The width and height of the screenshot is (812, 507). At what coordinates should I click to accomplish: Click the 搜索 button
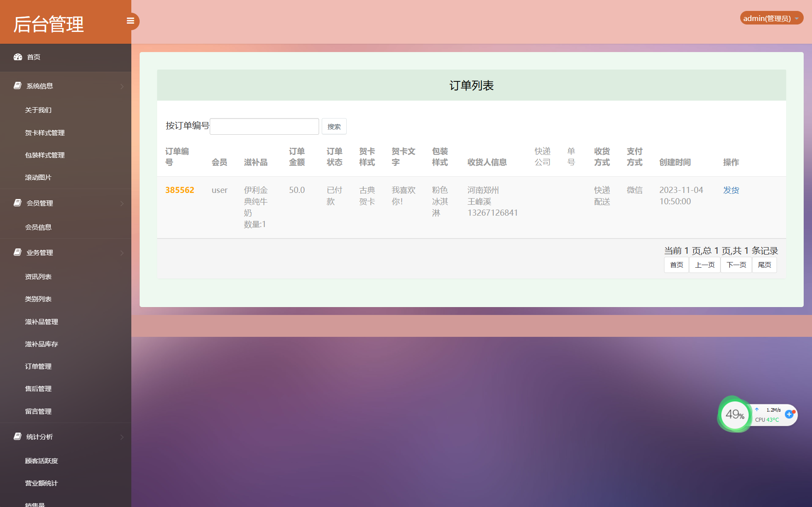334,126
